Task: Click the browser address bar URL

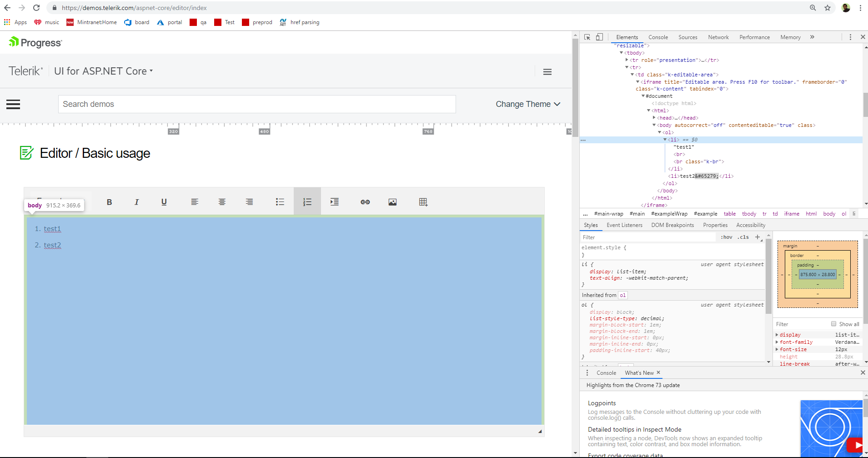Action: coord(134,8)
